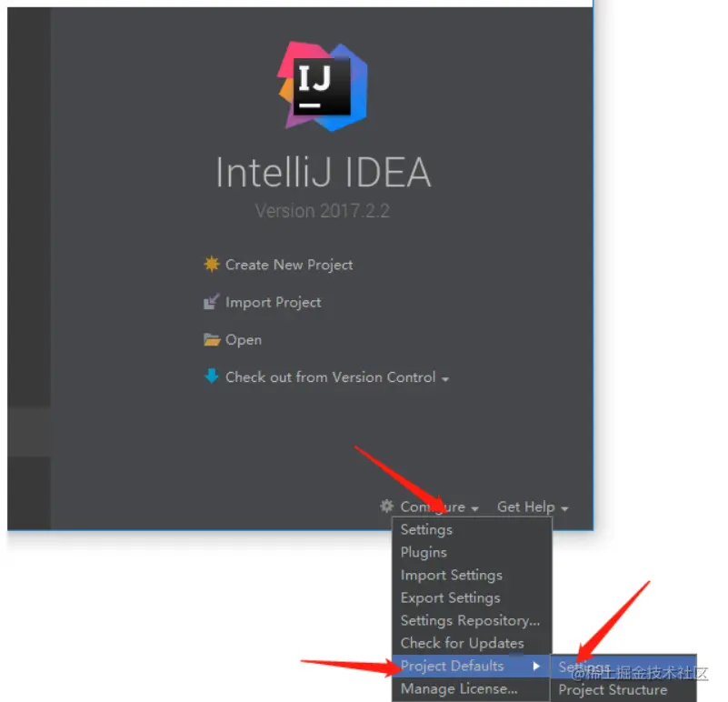
Task: Open Settings Repository... menu entry
Action: 472,621
